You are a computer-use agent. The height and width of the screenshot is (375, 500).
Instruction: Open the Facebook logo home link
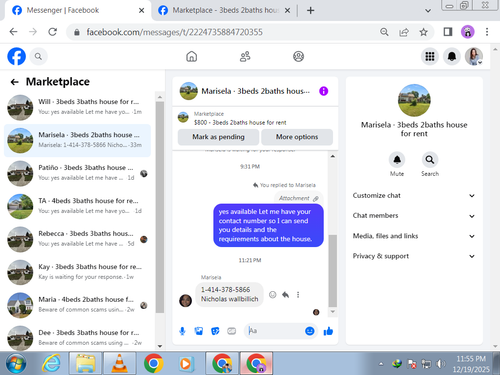pyautogui.click(x=17, y=56)
